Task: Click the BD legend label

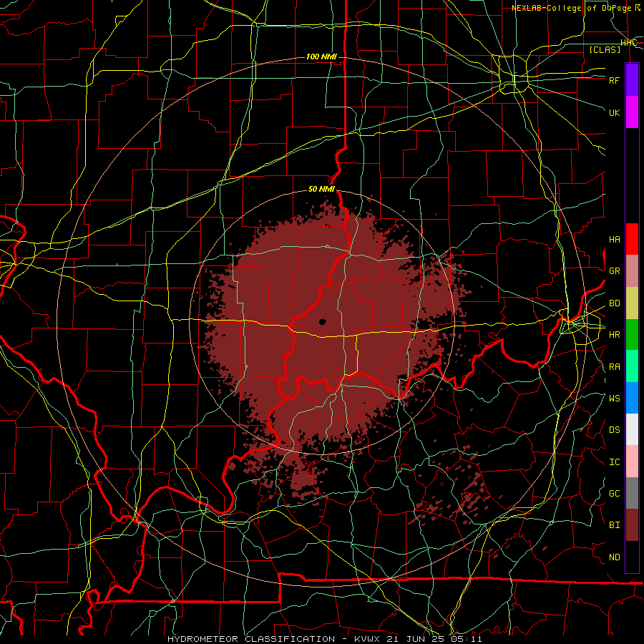Action: coord(615,303)
